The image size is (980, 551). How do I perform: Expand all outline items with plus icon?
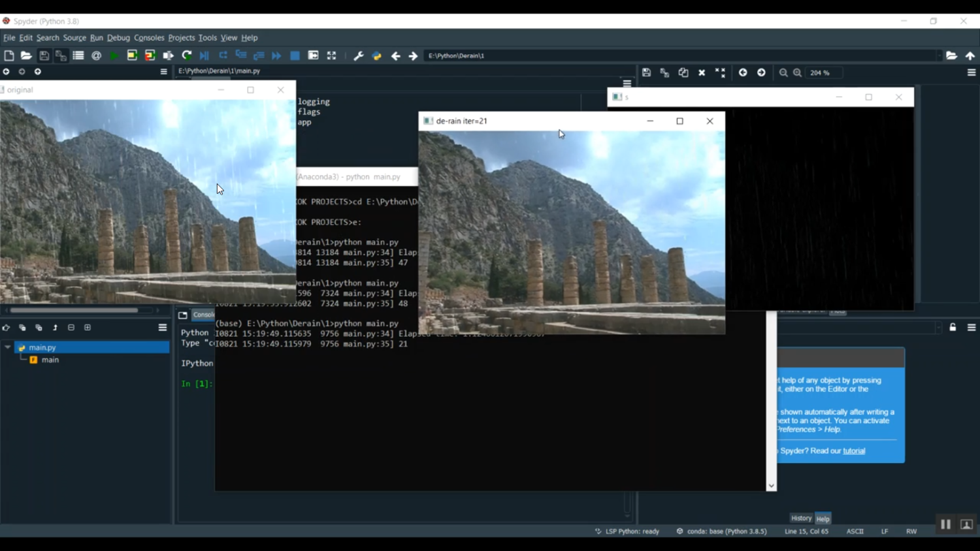tap(88, 328)
